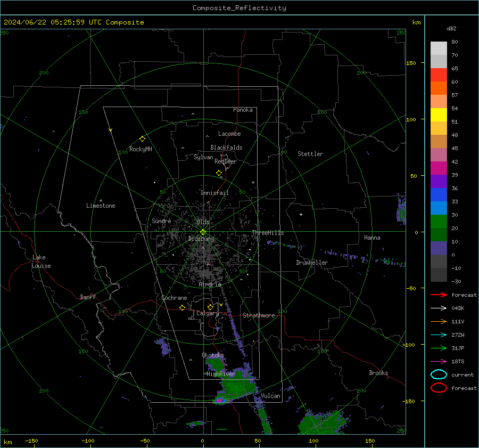Click the green echo patch south of Okotoks
This screenshot has height=448, width=479.
(x=216, y=365)
